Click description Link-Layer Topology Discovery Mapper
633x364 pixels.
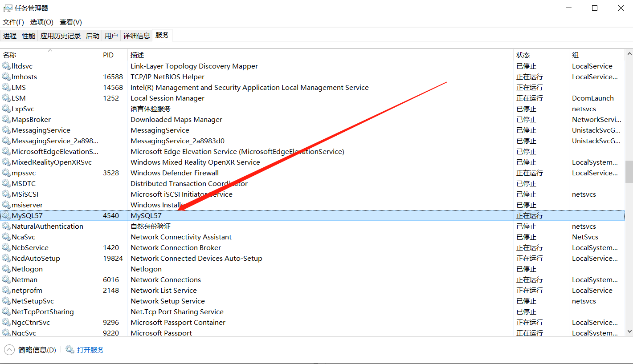tap(194, 66)
